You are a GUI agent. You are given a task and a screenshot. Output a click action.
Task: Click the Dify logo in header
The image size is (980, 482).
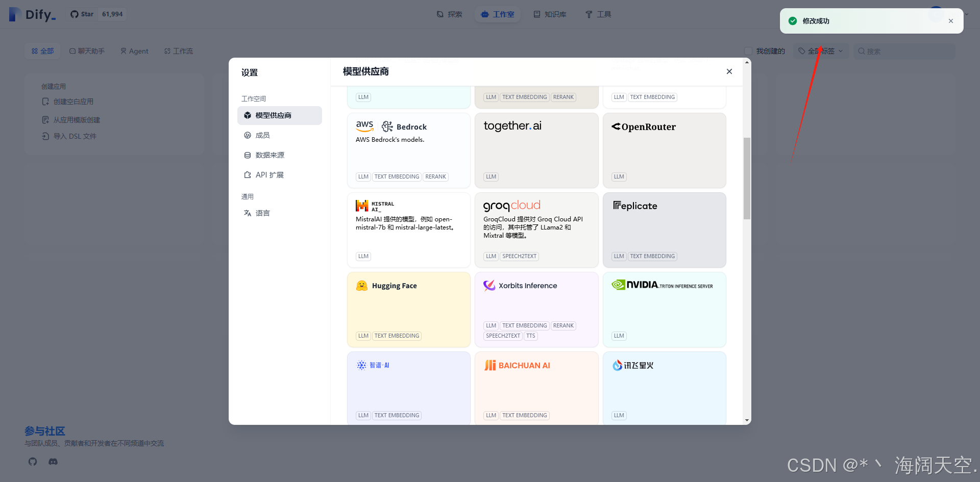32,14
